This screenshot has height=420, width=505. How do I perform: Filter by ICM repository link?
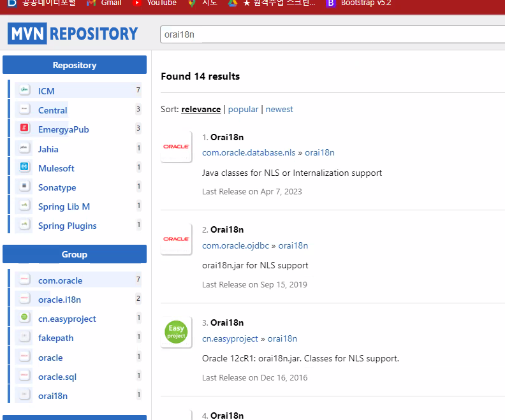(47, 91)
